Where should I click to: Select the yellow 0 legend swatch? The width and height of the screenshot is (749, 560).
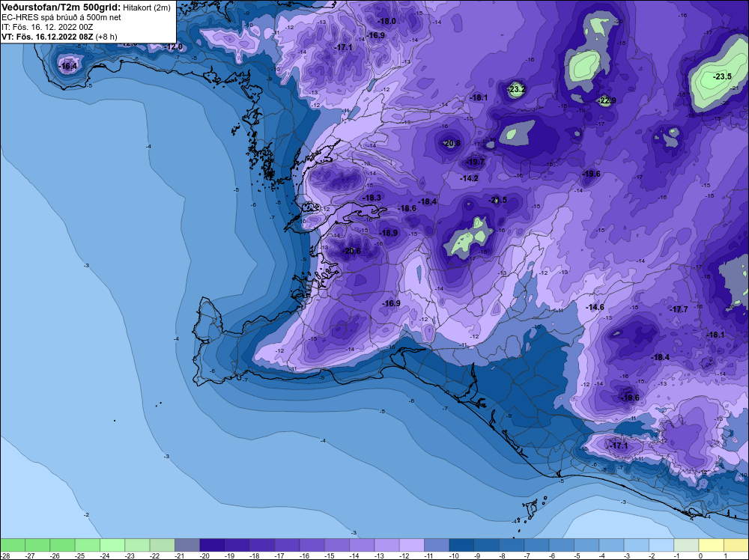pyautogui.click(x=712, y=545)
